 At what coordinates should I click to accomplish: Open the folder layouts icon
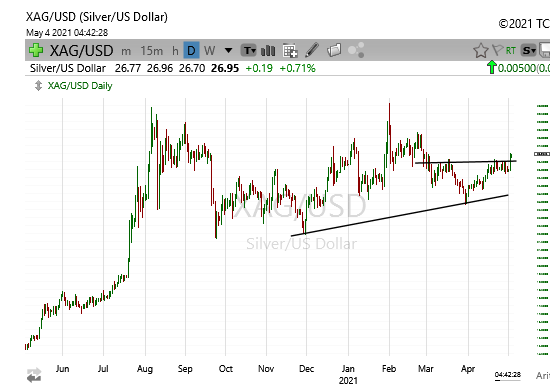click(334, 50)
